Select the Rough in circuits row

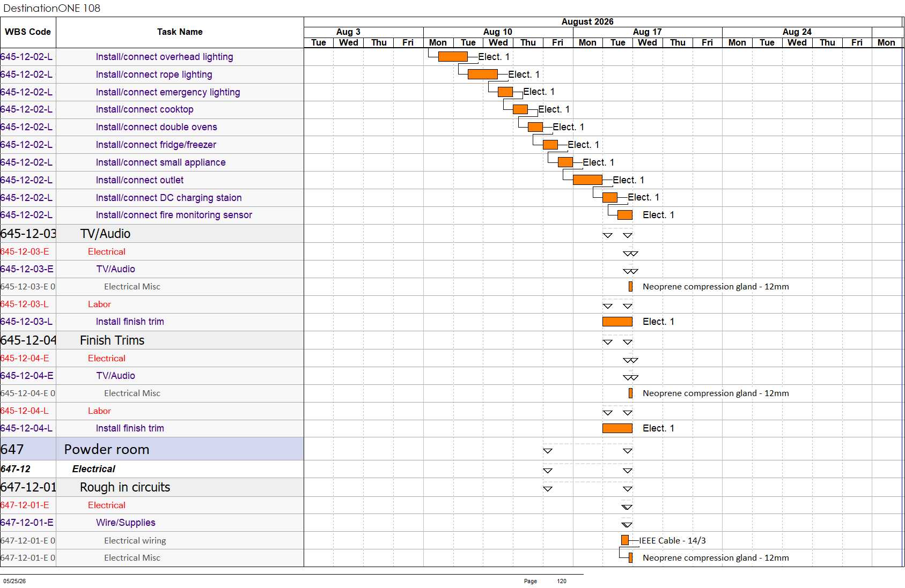pyautogui.click(x=152, y=487)
